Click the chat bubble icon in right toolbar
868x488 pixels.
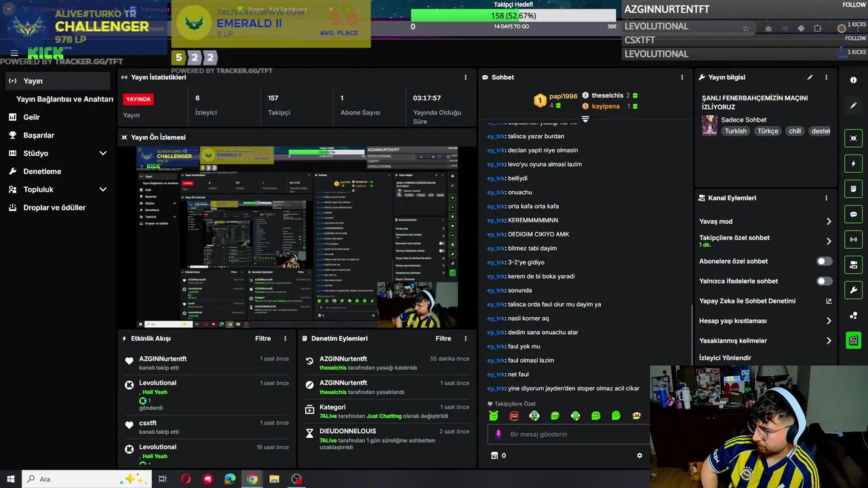pos(853,214)
